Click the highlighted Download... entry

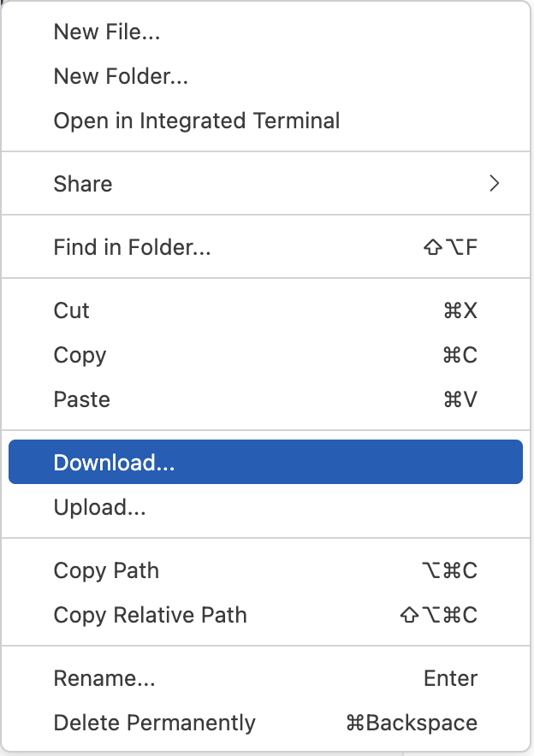click(265, 462)
